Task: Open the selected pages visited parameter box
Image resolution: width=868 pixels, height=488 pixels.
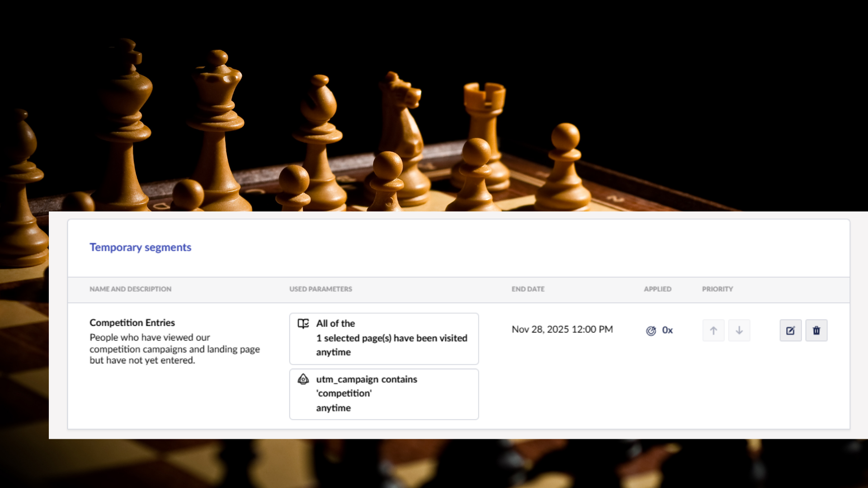Action: pos(384,339)
